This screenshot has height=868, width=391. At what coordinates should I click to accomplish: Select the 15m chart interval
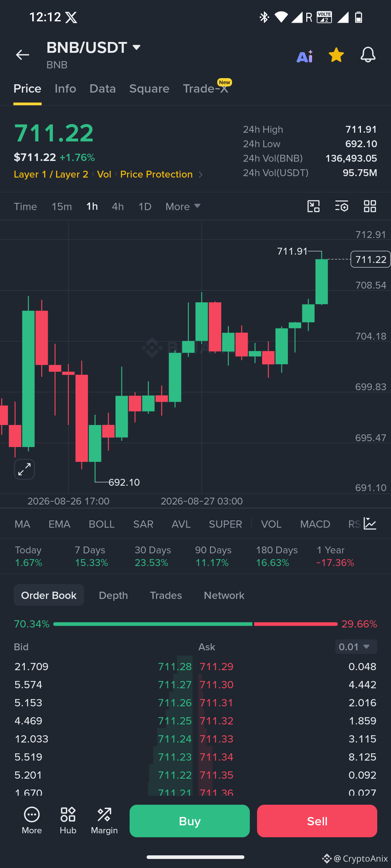[62, 207]
